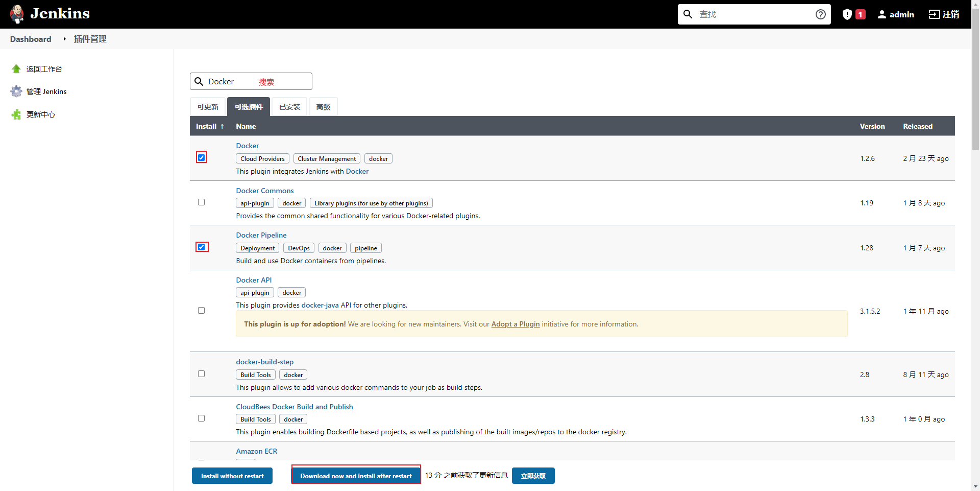Focus the plugin filter field containing Docker
980x491 pixels.
click(251, 81)
